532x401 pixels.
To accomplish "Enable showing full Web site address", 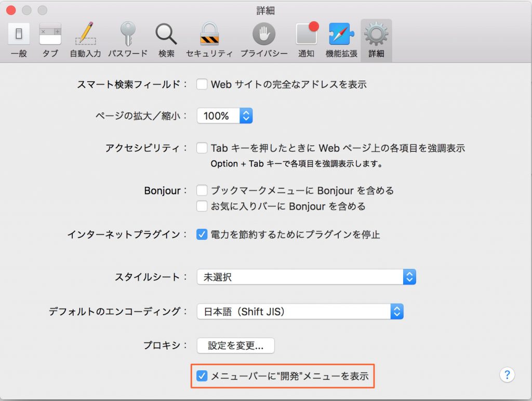I will (x=202, y=84).
